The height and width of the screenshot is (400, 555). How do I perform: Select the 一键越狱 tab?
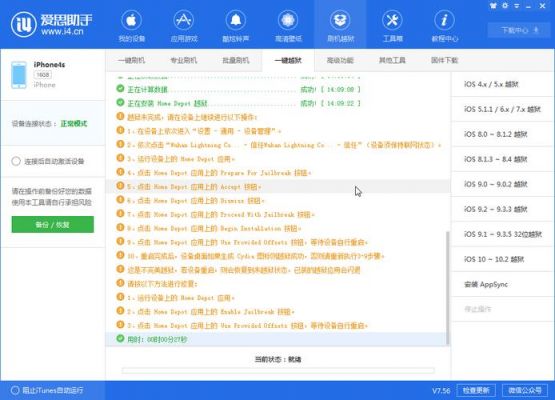[288, 61]
